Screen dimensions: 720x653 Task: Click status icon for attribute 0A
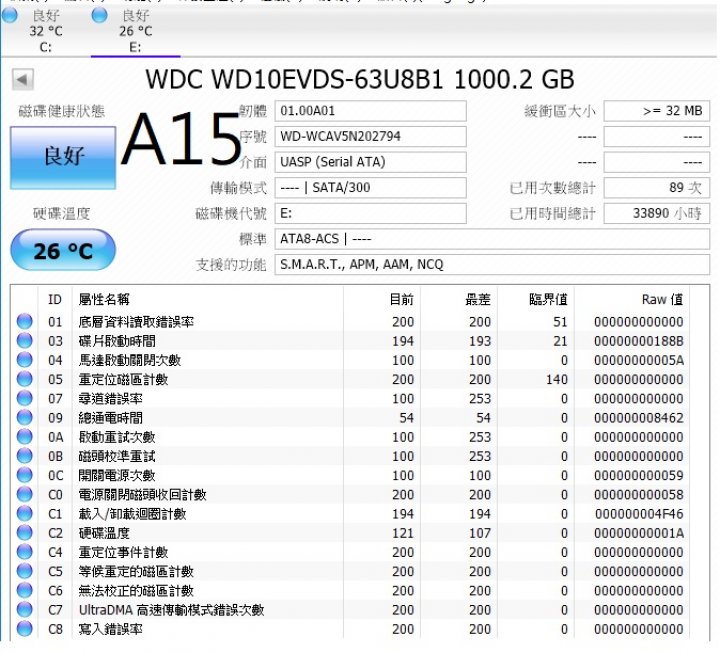pos(24,437)
